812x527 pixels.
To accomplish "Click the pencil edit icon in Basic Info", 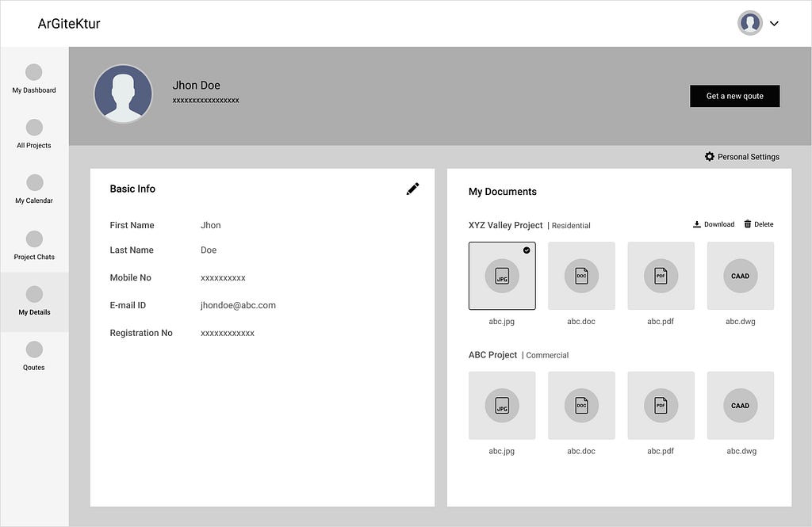I will pyautogui.click(x=412, y=189).
